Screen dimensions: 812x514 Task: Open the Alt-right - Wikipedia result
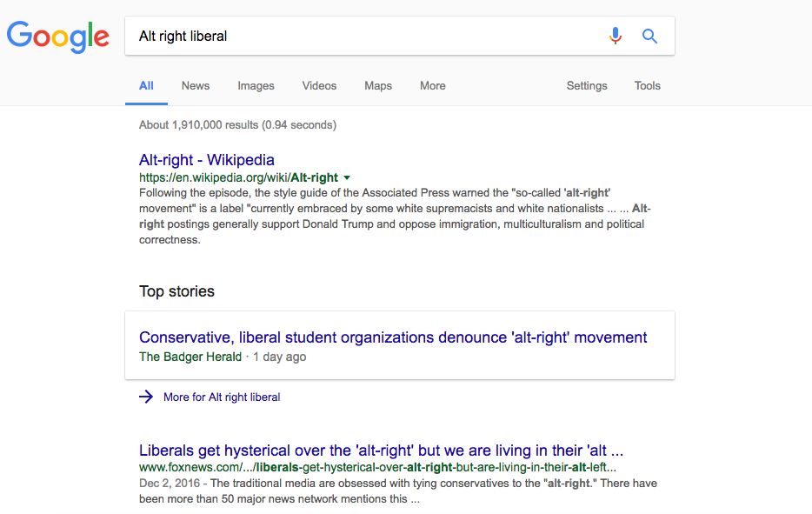207,160
